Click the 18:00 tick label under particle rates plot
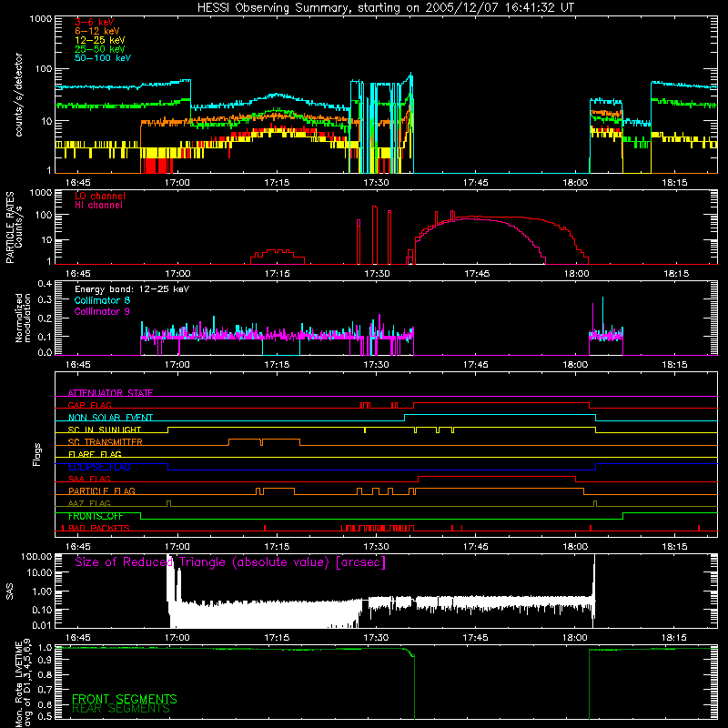 click(x=576, y=274)
